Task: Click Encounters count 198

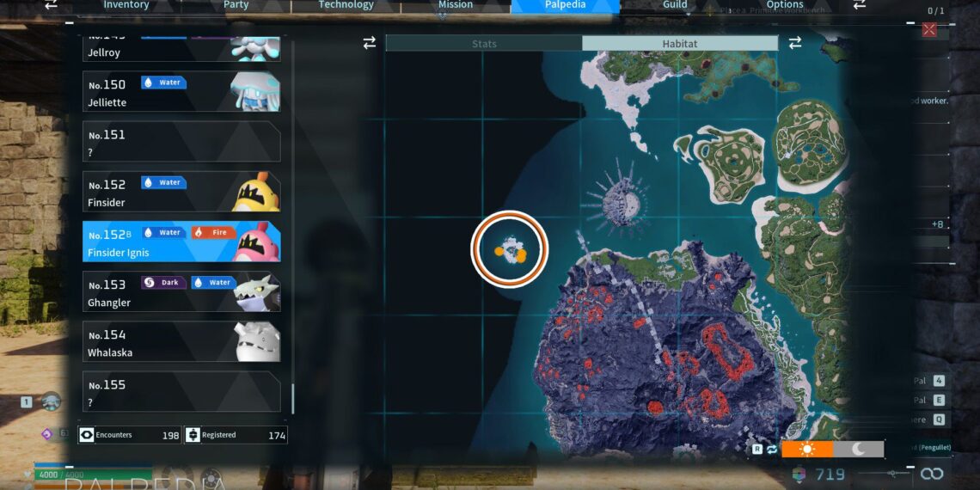Action: click(x=170, y=436)
